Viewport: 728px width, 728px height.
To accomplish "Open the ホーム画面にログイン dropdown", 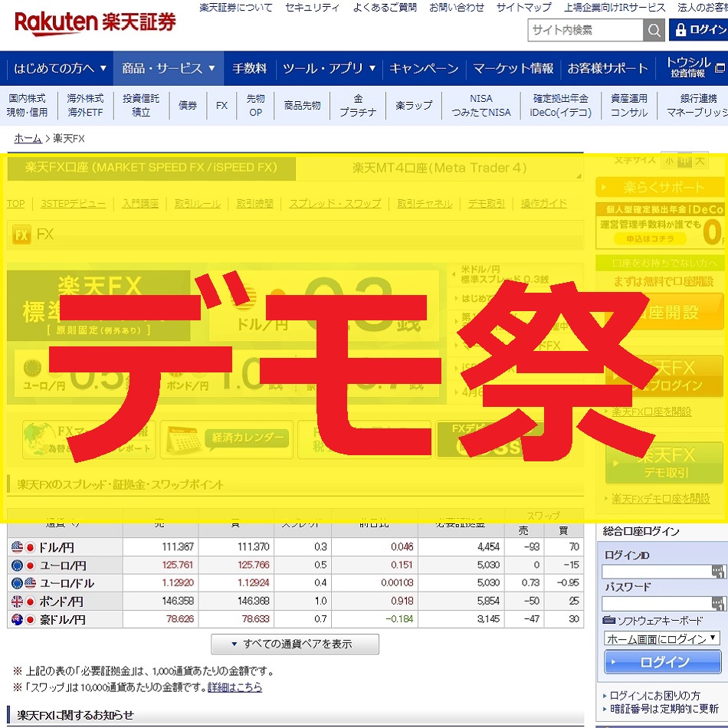I will tap(661, 638).
